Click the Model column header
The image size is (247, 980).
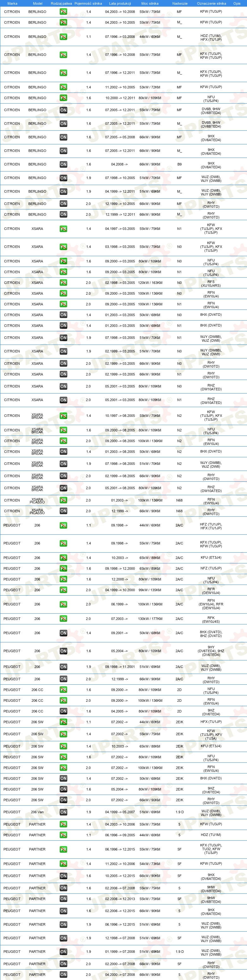coord(38,3)
